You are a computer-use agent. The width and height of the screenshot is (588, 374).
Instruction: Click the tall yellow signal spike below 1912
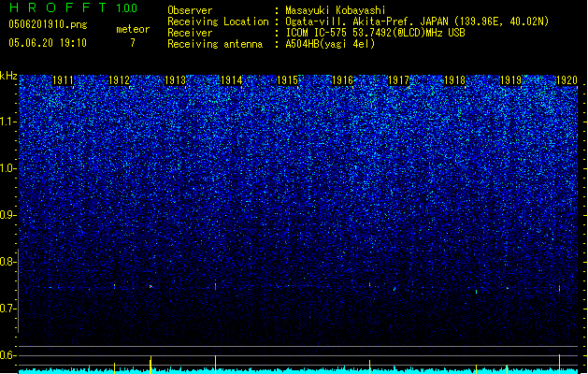tap(151, 365)
